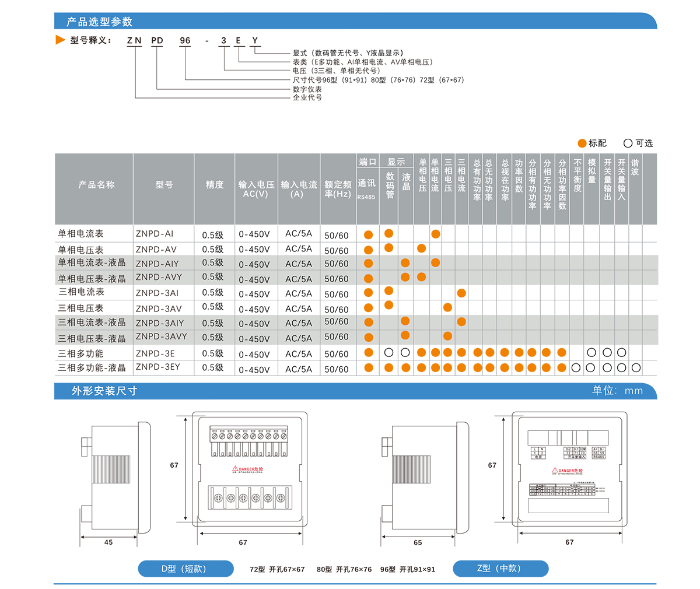Select the ZNPD-3AVY model cell
Image resolution: width=700 pixels, height=589 pixels.
[162, 336]
